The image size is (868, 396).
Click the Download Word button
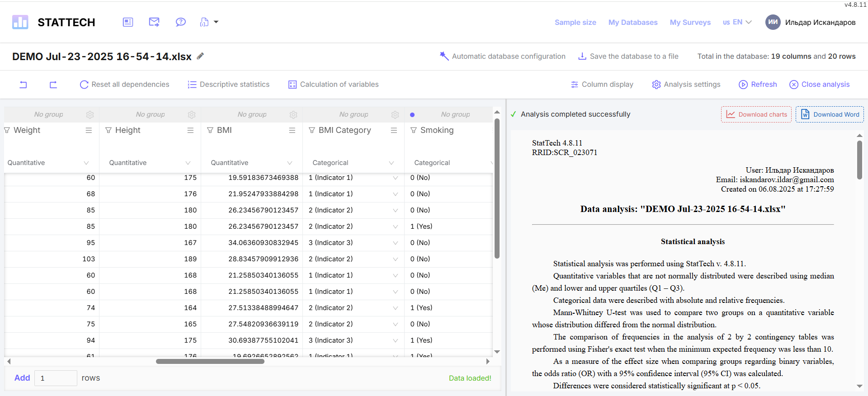tap(830, 114)
